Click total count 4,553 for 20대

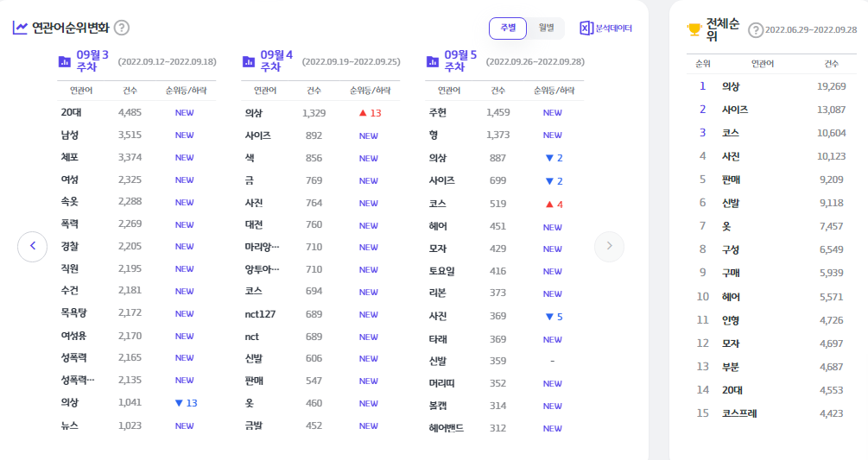point(831,390)
